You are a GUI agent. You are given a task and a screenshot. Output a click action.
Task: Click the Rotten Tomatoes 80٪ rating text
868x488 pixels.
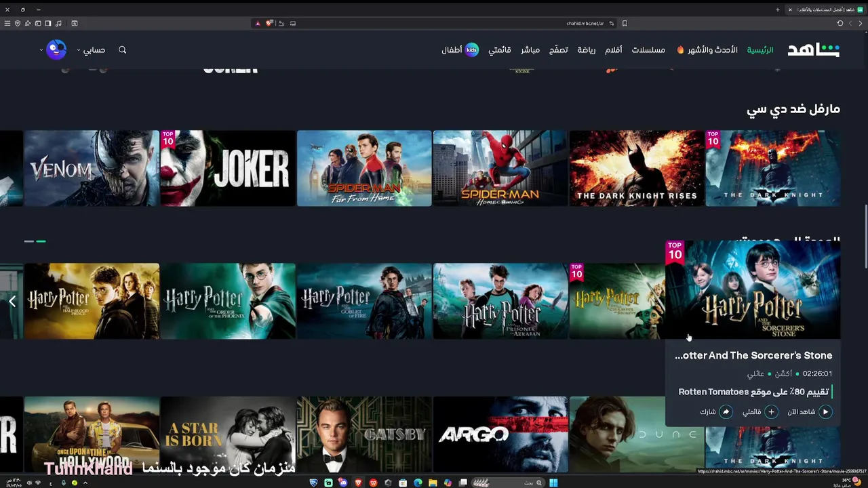coord(753,392)
